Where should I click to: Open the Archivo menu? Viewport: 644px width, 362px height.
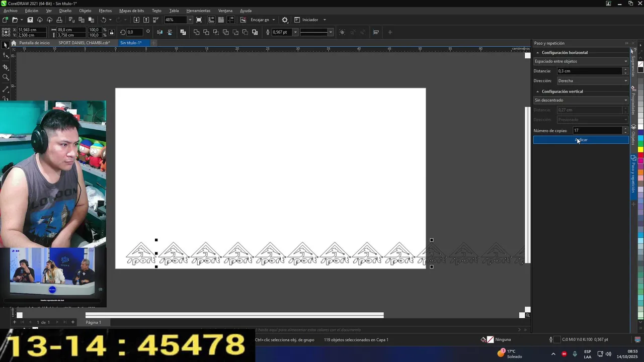pyautogui.click(x=10, y=11)
